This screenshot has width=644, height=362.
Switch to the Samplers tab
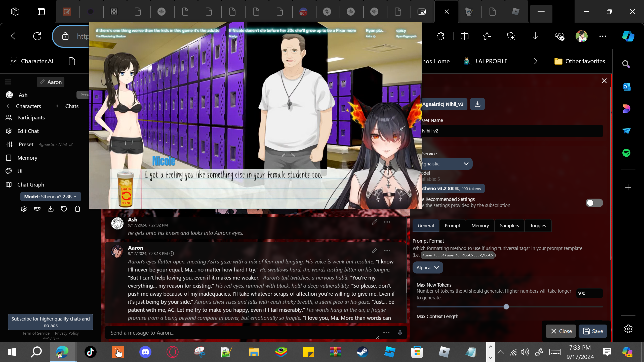click(x=509, y=225)
